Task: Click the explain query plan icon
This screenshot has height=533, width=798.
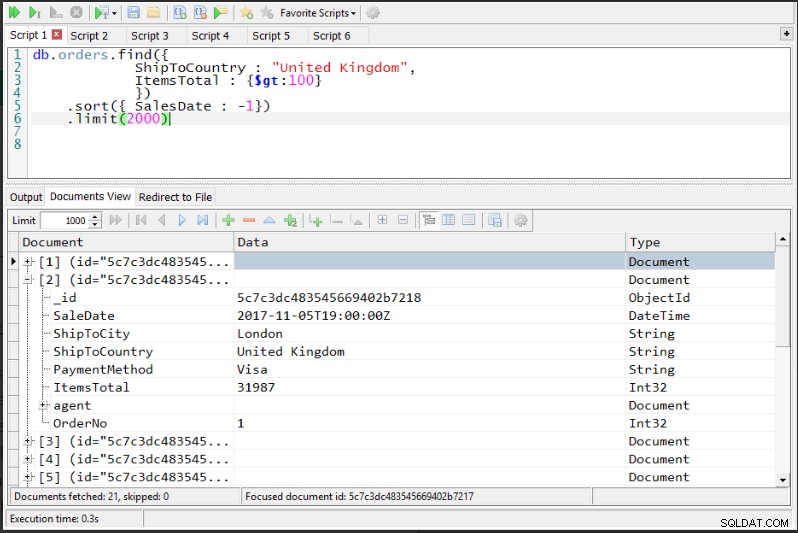Action: point(56,13)
